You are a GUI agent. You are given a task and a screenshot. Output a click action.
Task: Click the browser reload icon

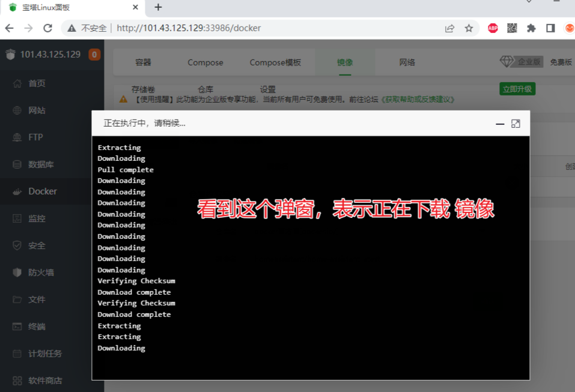pos(48,28)
